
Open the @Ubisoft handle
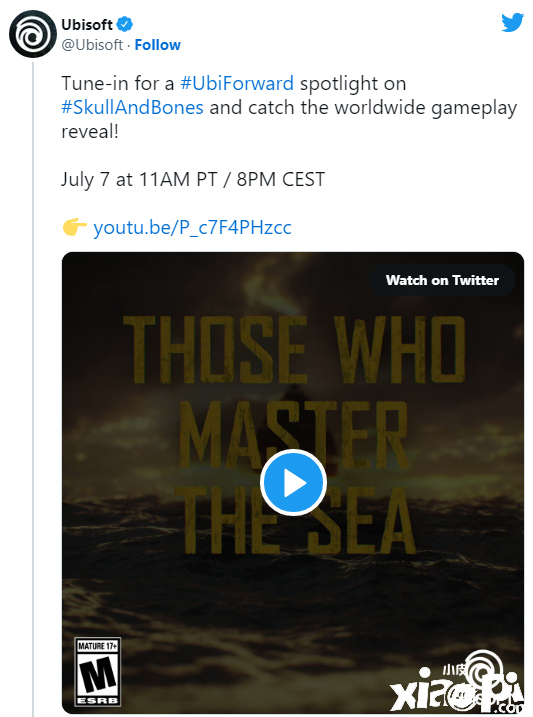92,45
